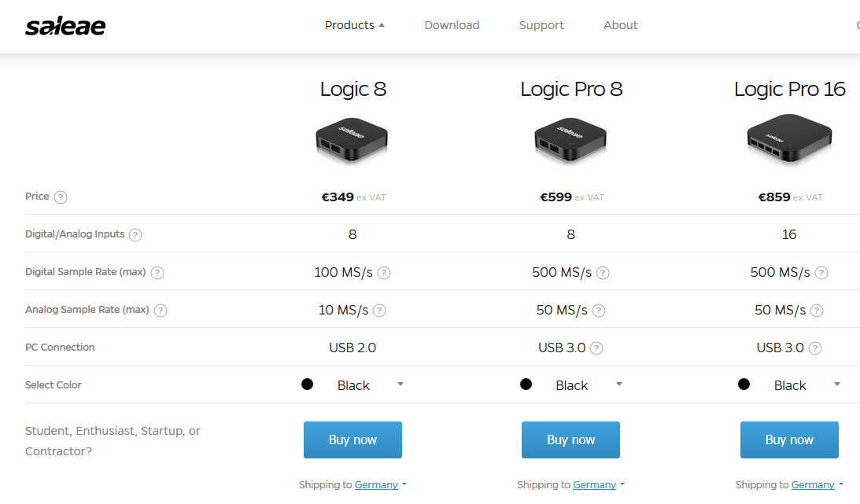Click the €859 price
860x504 pixels.
[774, 197]
